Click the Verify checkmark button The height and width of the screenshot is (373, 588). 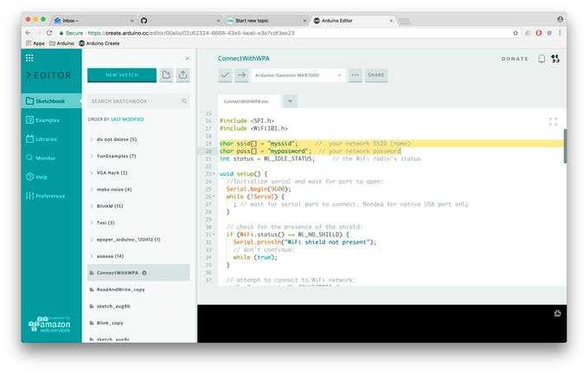click(x=225, y=75)
